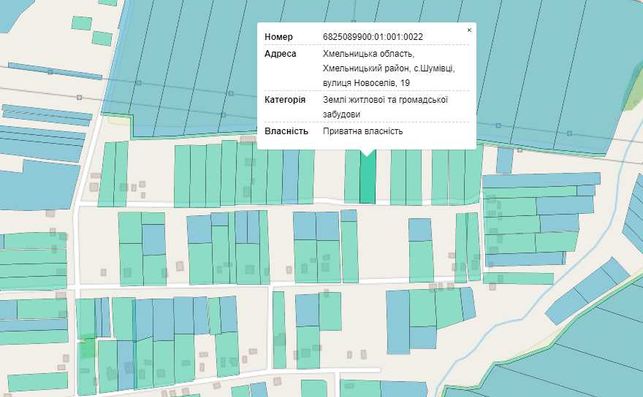Select the large blue block at the left edge
643x397 pixels.
click(x=39, y=186)
